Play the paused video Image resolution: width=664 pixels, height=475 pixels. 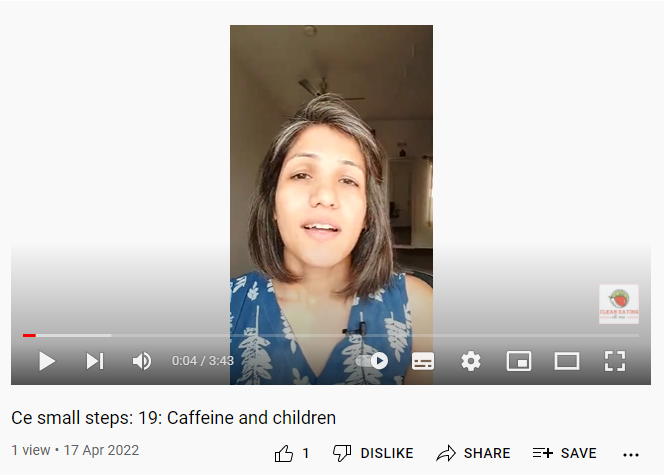click(47, 361)
